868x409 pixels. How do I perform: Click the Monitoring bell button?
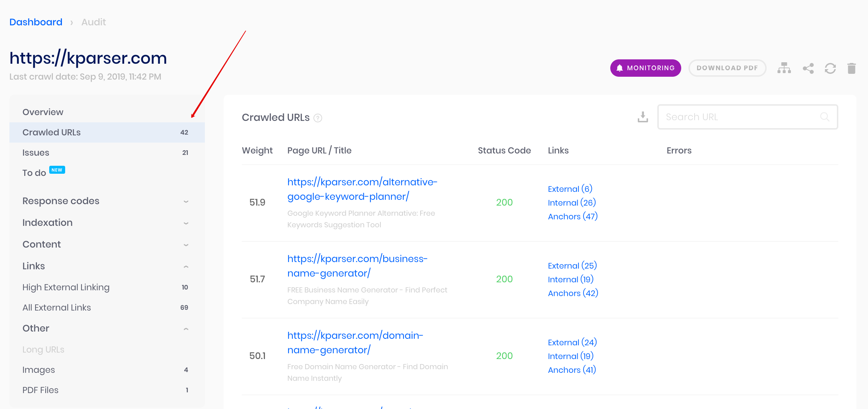coord(645,68)
